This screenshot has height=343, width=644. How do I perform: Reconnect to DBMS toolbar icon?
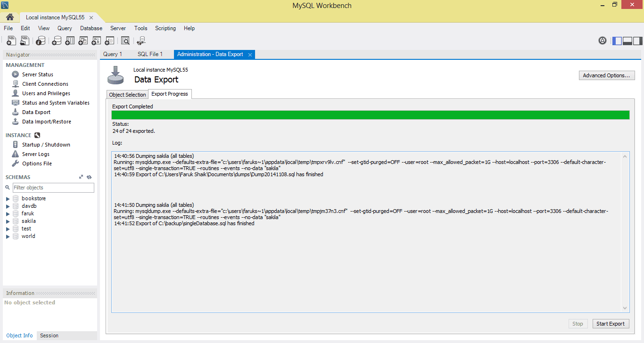[141, 41]
